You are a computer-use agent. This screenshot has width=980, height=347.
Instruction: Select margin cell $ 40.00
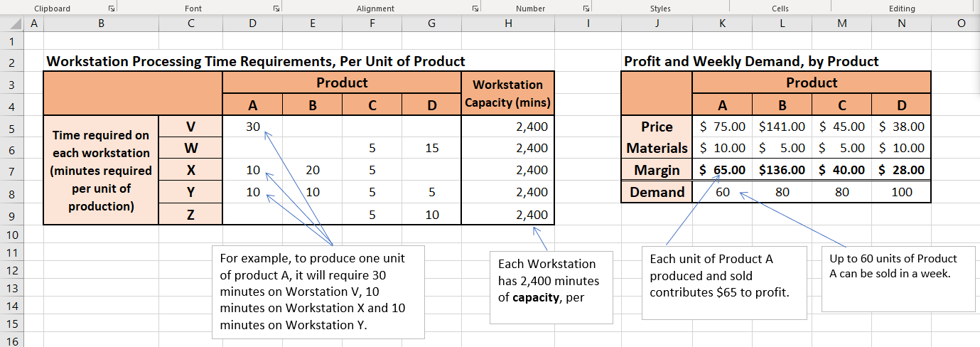(841, 171)
